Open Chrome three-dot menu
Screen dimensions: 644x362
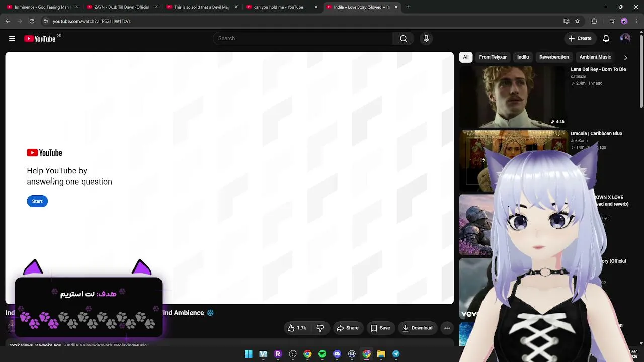(636, 21)
